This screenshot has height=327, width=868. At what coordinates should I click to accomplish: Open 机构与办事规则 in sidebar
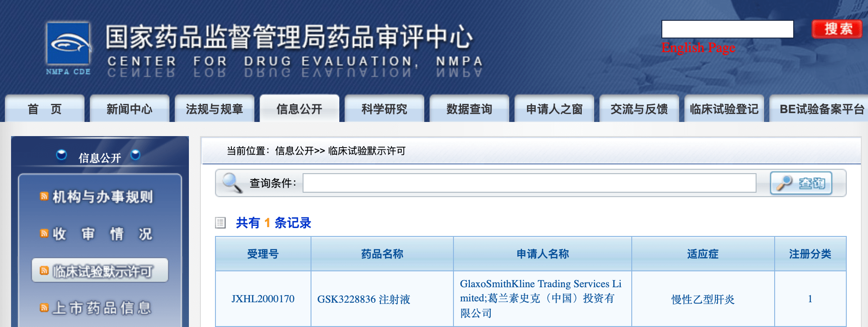tap(102, 197)
